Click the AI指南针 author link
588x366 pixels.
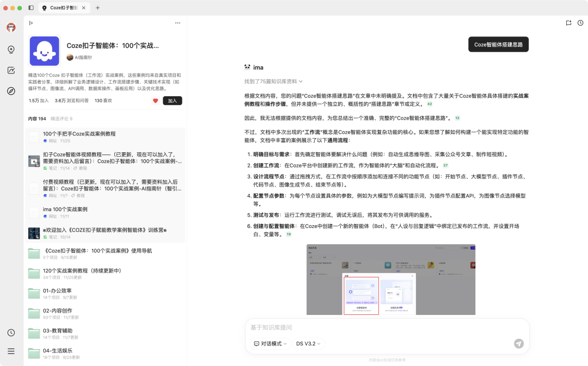click(x=79, y=57)
